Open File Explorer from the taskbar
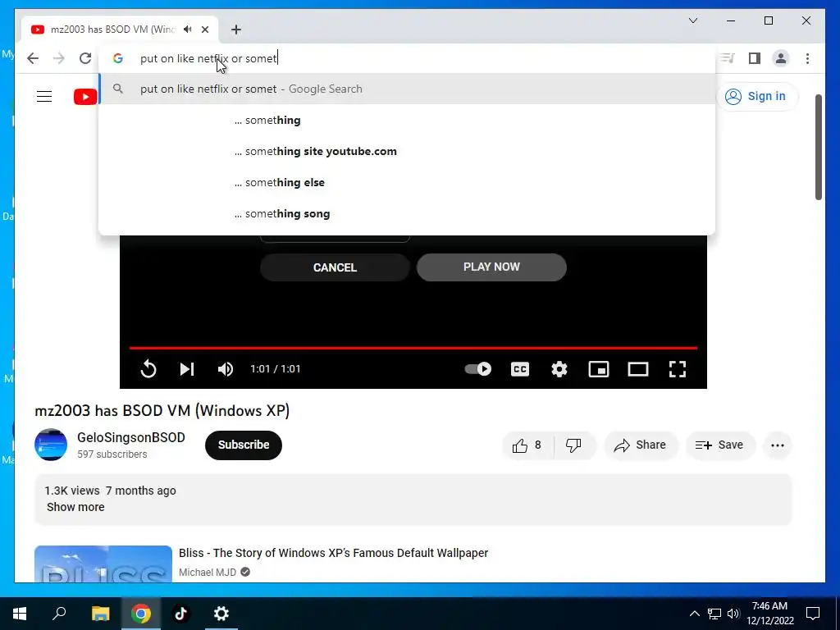The width and height of the screenshot is (840, 630). click(100, 614)
